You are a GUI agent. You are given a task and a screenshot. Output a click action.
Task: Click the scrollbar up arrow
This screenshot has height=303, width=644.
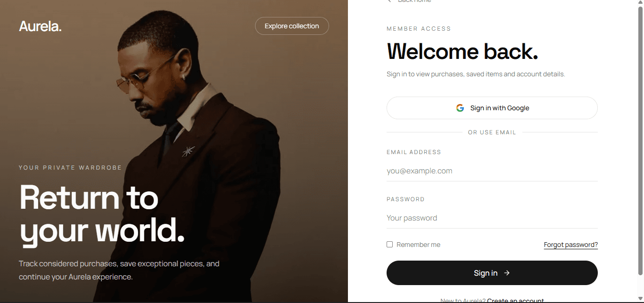click(640, 3)
